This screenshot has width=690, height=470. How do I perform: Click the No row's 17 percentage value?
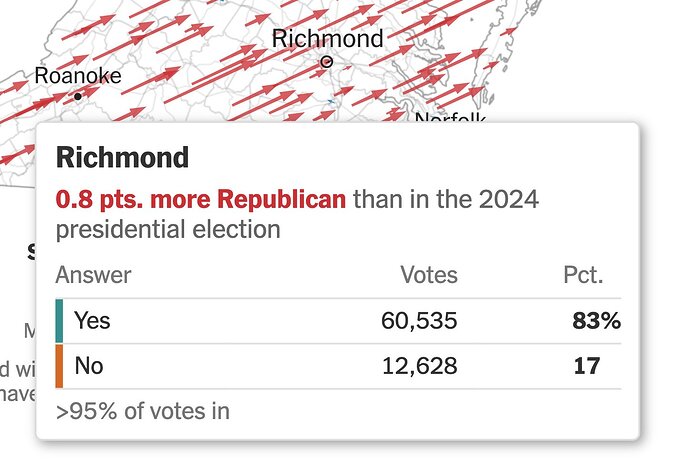point(587,366)
